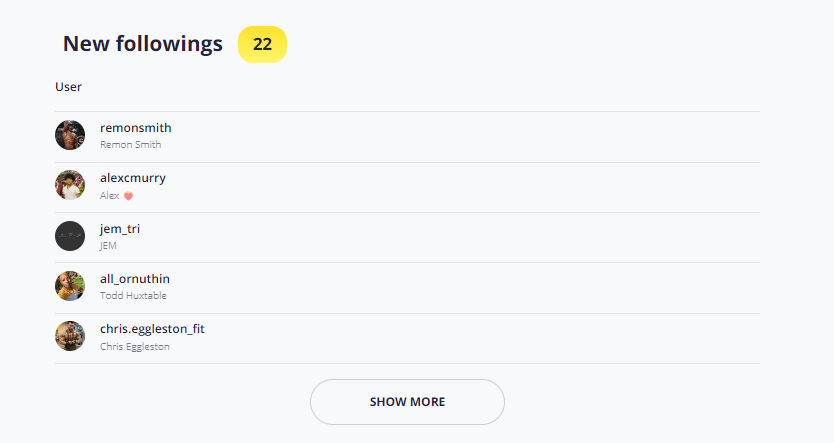This screenshot has height=443, width=834.
Task: Click the SHOW MORE button
Action: [x=407, y=402]
